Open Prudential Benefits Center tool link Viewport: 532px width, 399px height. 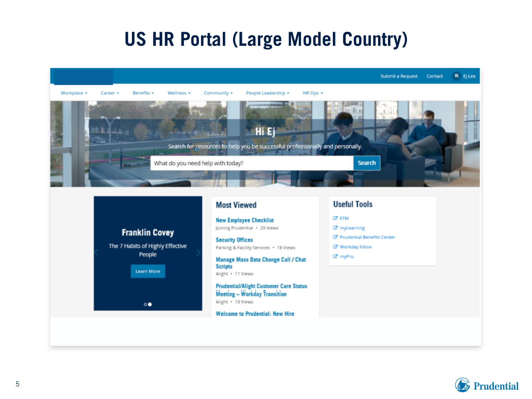point(368,237)
